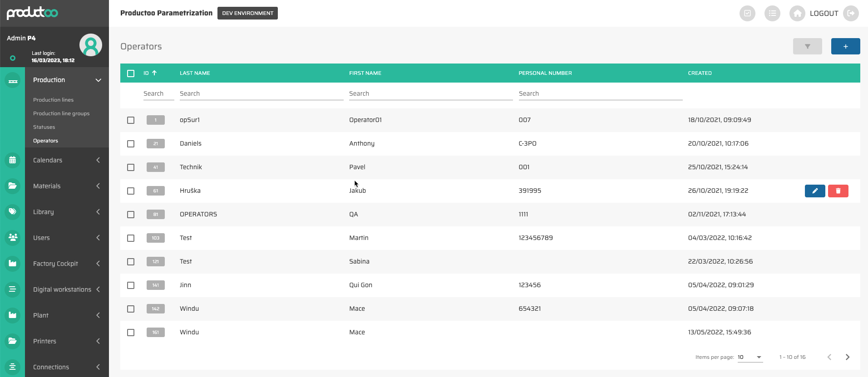
Task: Click the pencil edit icon for Hruška
Action: (x=814, y=191)
